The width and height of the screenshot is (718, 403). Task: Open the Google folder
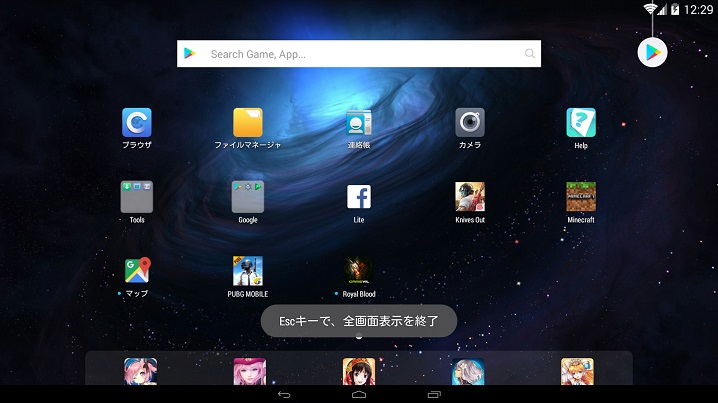[248, 197]
